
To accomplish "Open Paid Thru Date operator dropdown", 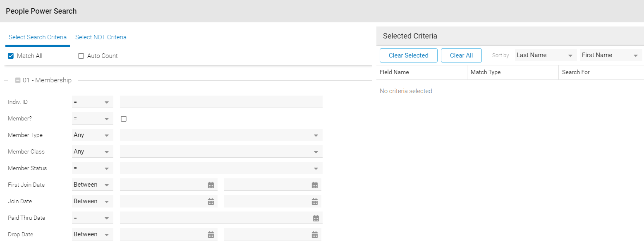I will (x=93, y=218).
